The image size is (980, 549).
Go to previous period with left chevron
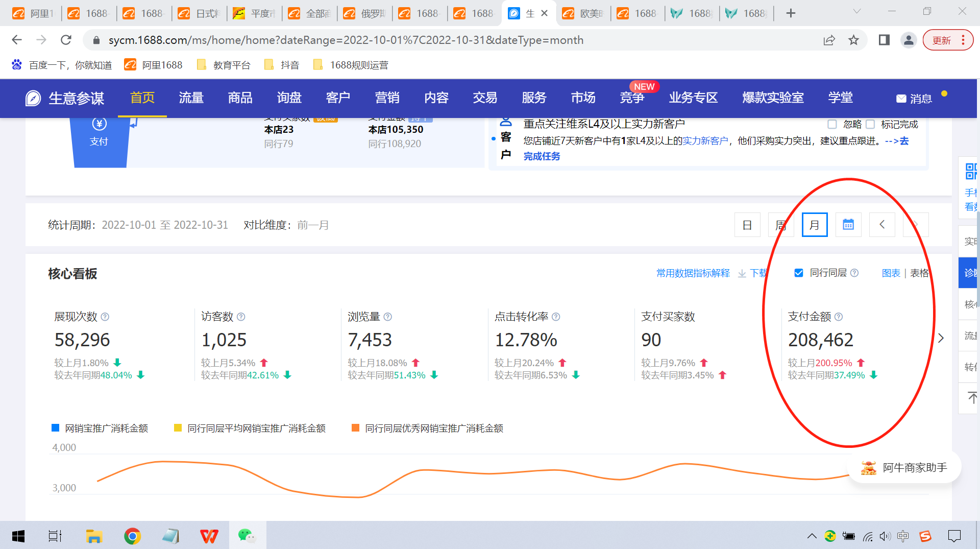click(881, 225)
